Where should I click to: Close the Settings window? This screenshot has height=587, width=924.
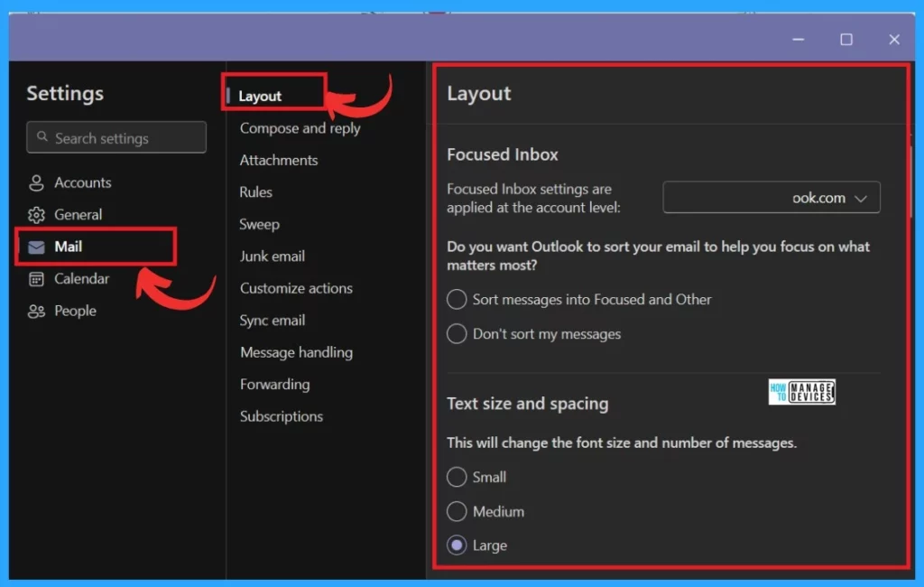(894, 40)
